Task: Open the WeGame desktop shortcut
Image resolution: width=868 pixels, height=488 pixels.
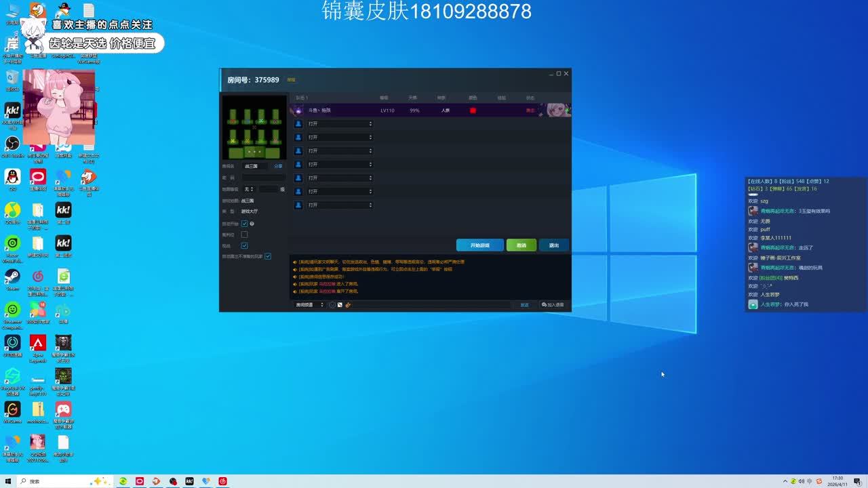Action: (x=12, y=410)
